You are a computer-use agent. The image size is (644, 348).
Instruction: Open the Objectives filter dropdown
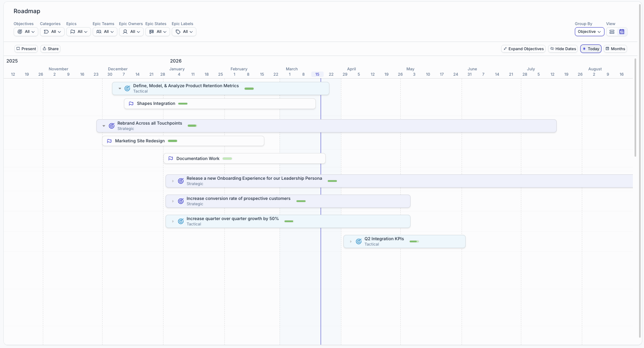26,32
